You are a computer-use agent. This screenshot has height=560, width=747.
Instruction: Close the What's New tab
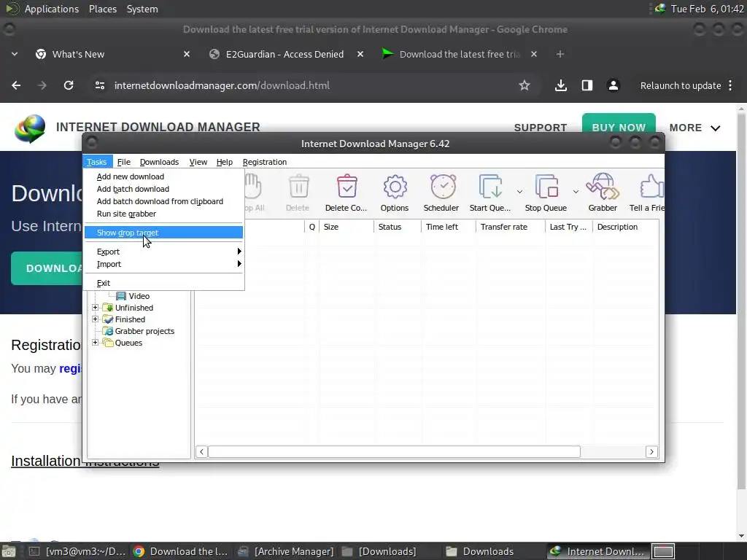[x=187, y=54]
